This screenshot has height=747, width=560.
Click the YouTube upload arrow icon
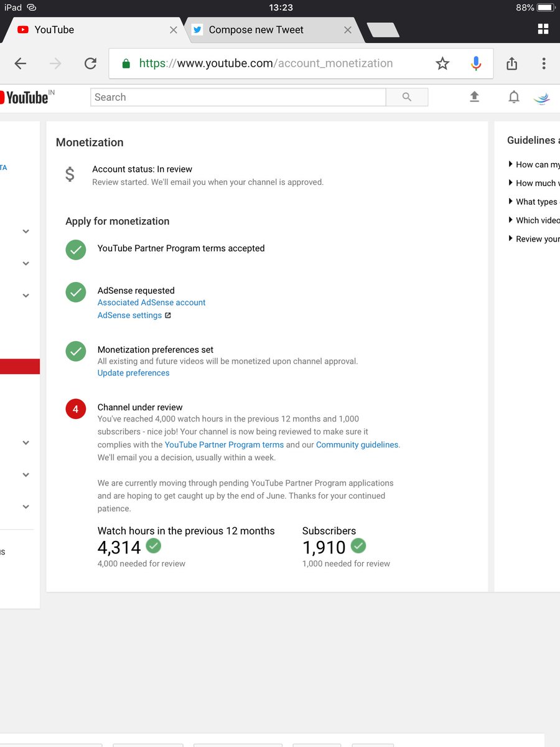(x=474, y=96)
